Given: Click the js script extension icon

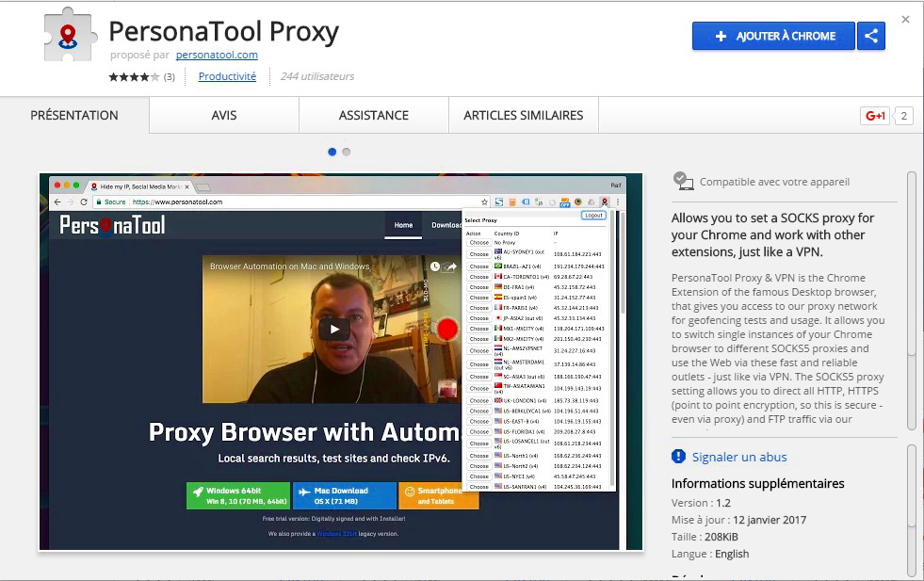Looking at the screenshot, I should click(539, 202).
